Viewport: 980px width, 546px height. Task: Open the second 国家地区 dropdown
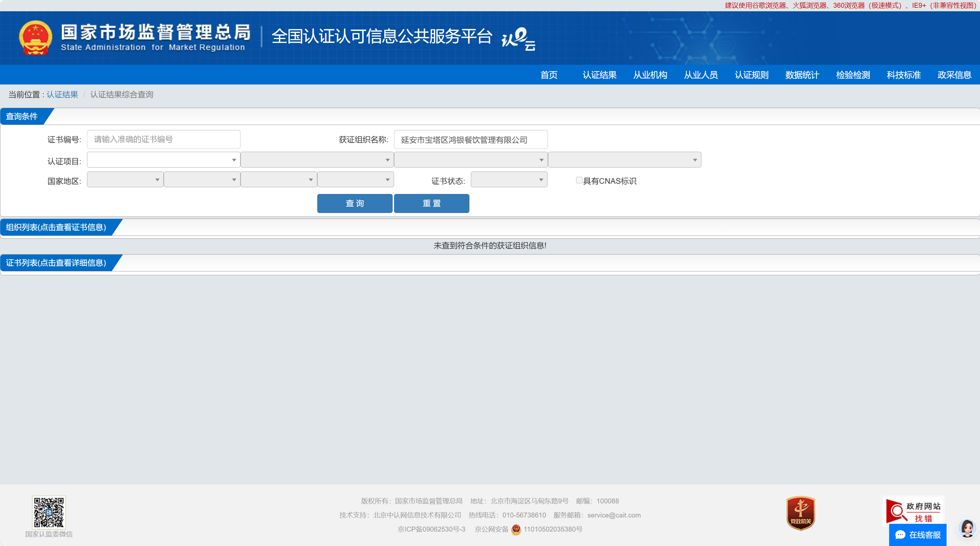202,180
